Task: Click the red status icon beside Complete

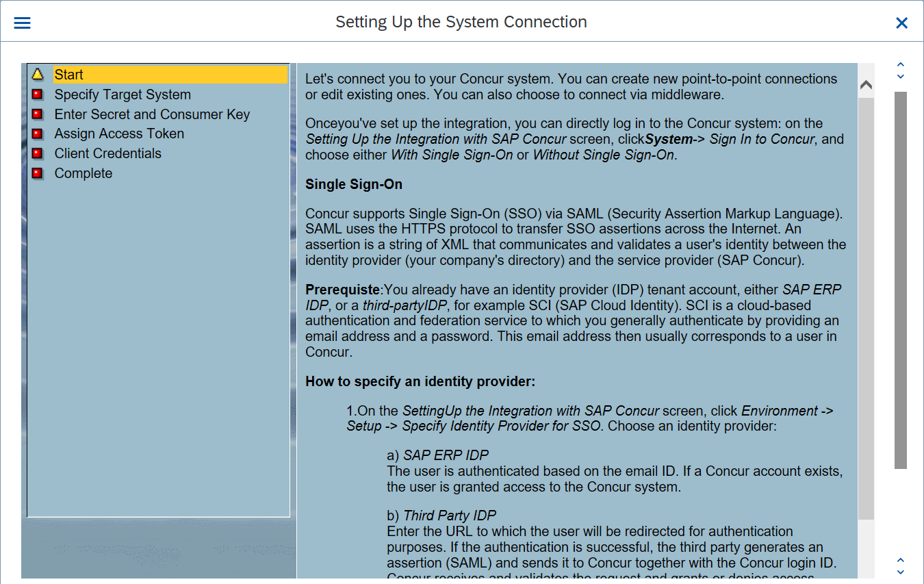Action: [38, 173]
